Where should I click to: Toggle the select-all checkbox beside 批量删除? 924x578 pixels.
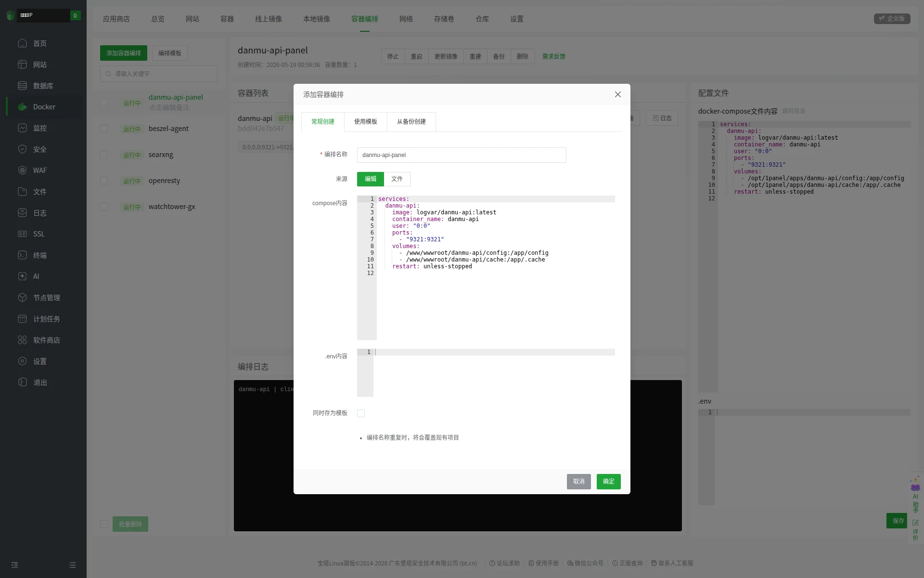coord(104,524)
